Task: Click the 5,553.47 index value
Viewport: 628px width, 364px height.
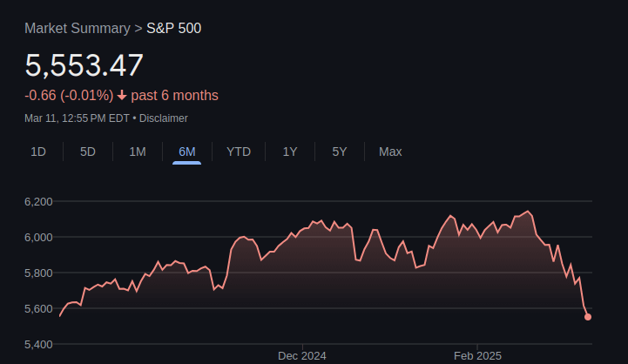Action: (84, 65)
